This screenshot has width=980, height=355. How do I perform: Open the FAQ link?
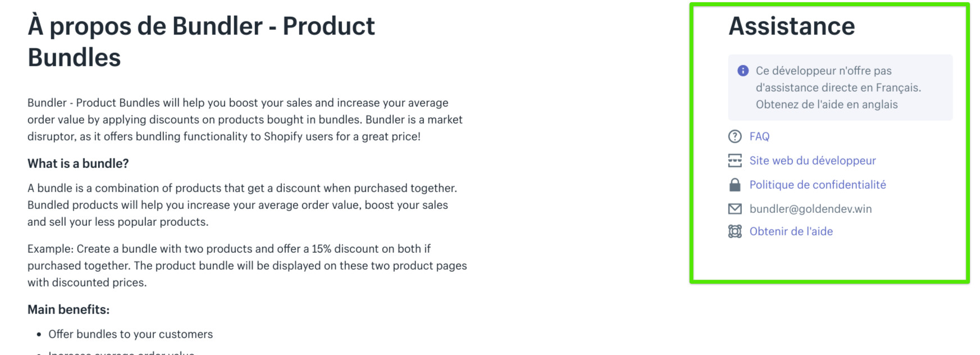(x=759, y=136)
